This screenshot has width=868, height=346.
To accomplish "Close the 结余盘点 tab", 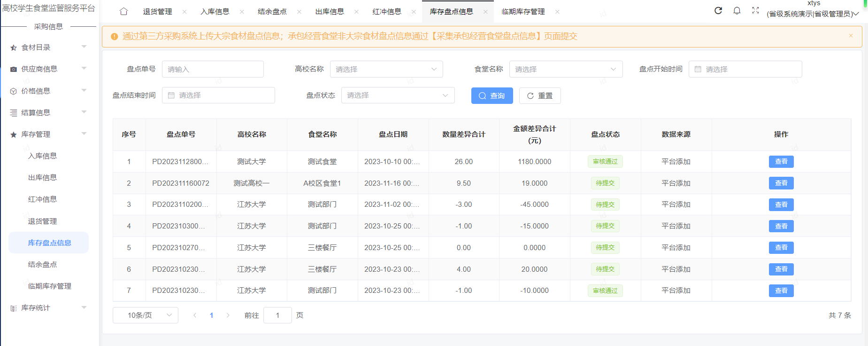I will click(299, 12).
